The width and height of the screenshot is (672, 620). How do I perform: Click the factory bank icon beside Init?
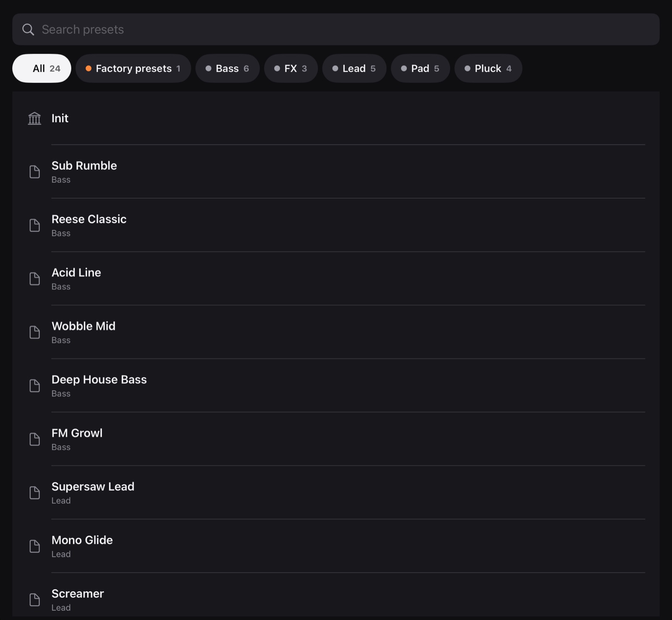pos(34,119)
